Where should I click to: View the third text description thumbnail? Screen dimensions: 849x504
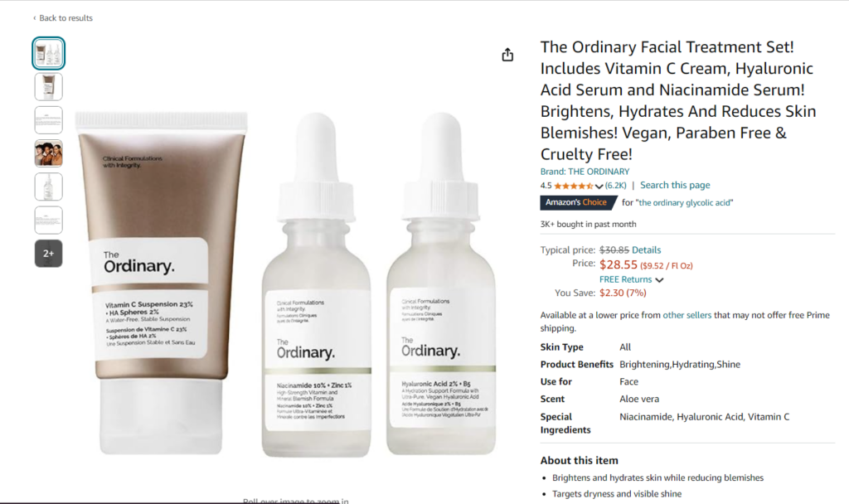[x=49, y=120]
